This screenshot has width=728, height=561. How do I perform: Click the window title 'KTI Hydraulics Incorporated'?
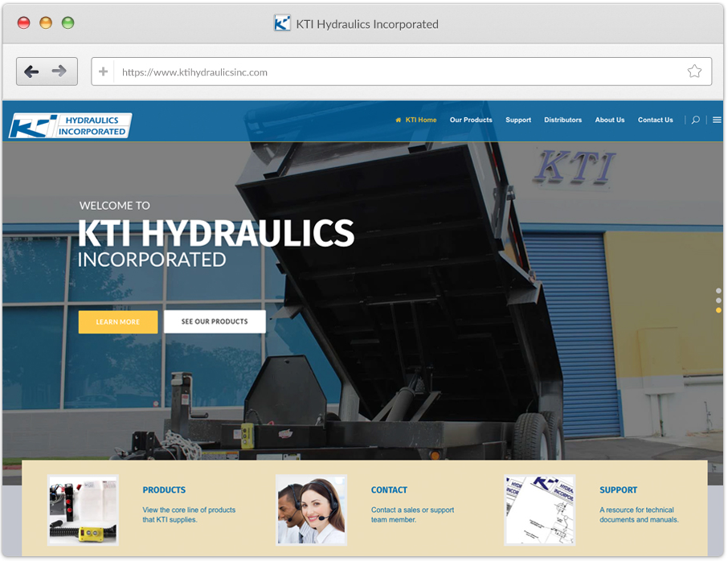pos(367,24)
